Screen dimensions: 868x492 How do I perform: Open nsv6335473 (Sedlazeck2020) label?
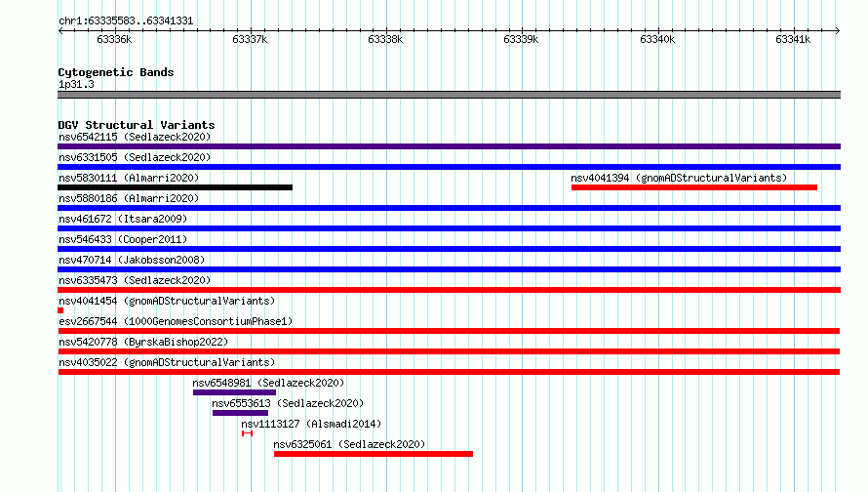point(135,280)
